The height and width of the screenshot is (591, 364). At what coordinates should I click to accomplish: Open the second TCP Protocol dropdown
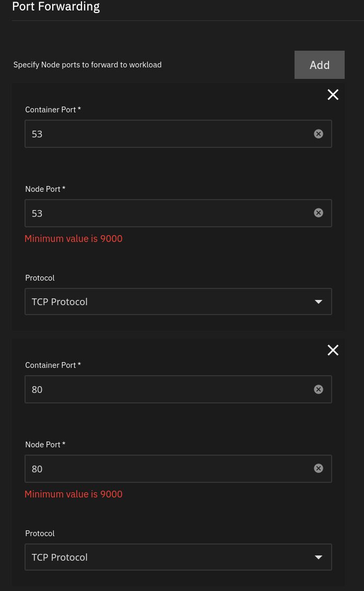(x=178, y=557)
